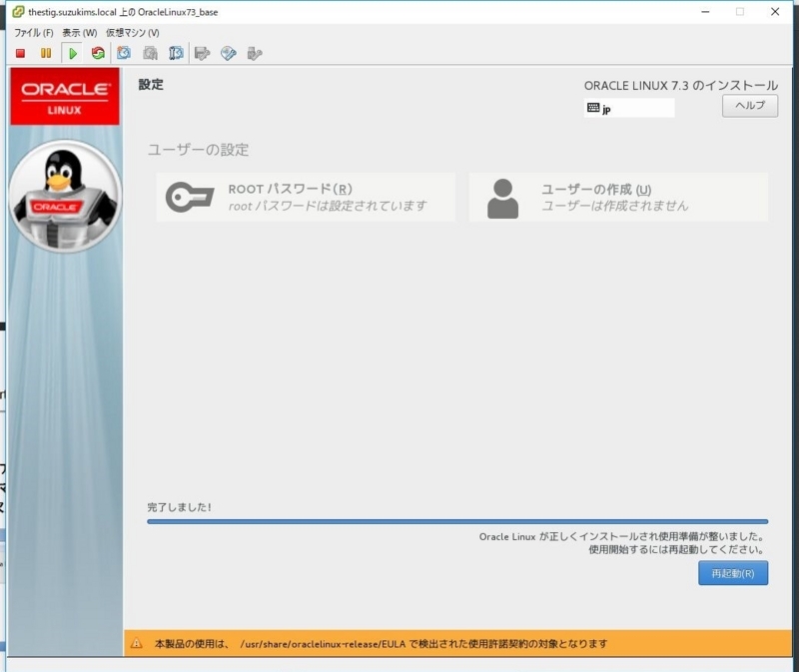The width and height of the screenshot is (799, 672).
Task: Open the Snapshot Manager toolbar icon
Action: [x=176, y=53]
